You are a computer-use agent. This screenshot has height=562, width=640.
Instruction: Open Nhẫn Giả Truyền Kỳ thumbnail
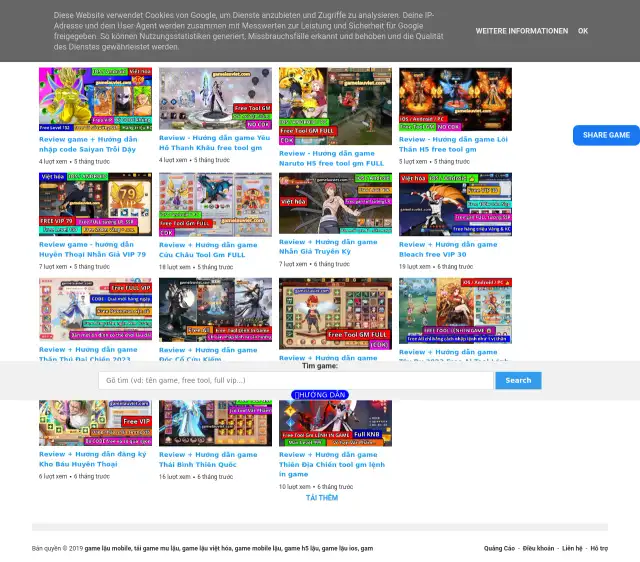coord(335,203)
